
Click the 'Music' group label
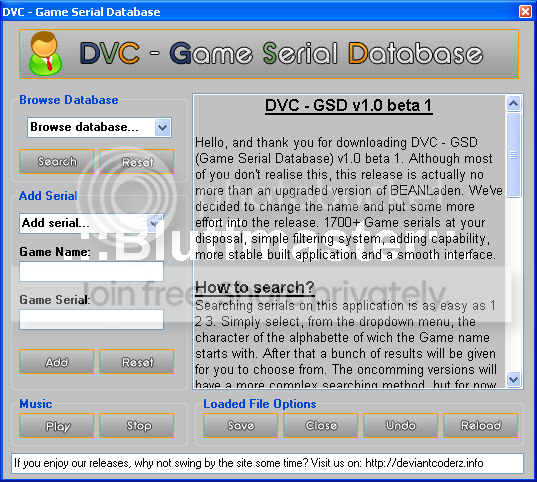point(36,404)
